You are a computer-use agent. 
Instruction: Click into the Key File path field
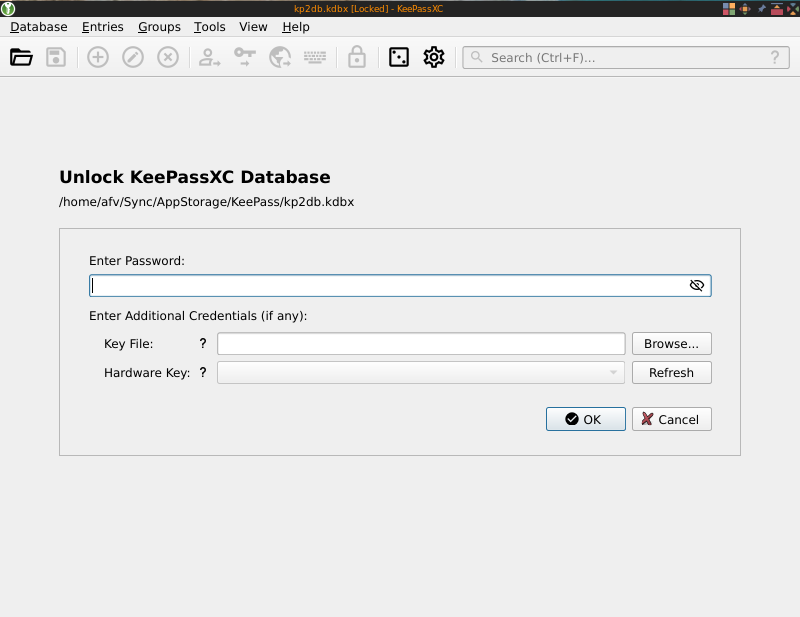tap(421, 343)
